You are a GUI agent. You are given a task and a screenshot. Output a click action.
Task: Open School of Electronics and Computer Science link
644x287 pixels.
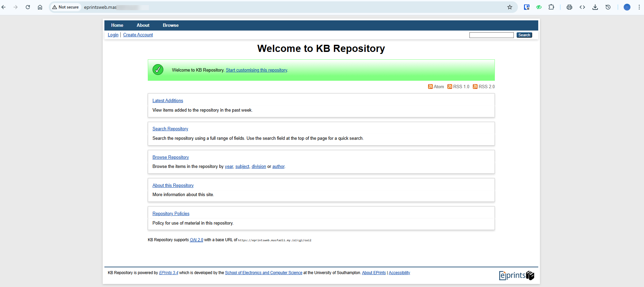click(264, 273)
